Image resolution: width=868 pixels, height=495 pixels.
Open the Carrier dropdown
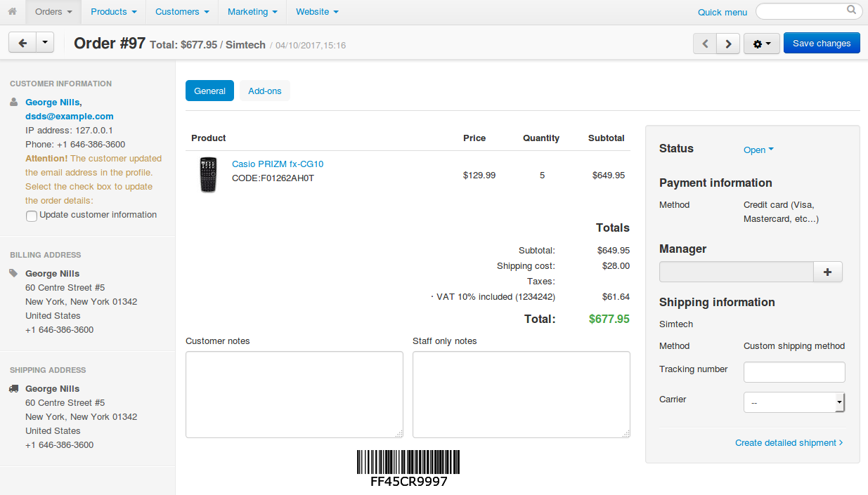pyautogui.click(x=794, y=402)
